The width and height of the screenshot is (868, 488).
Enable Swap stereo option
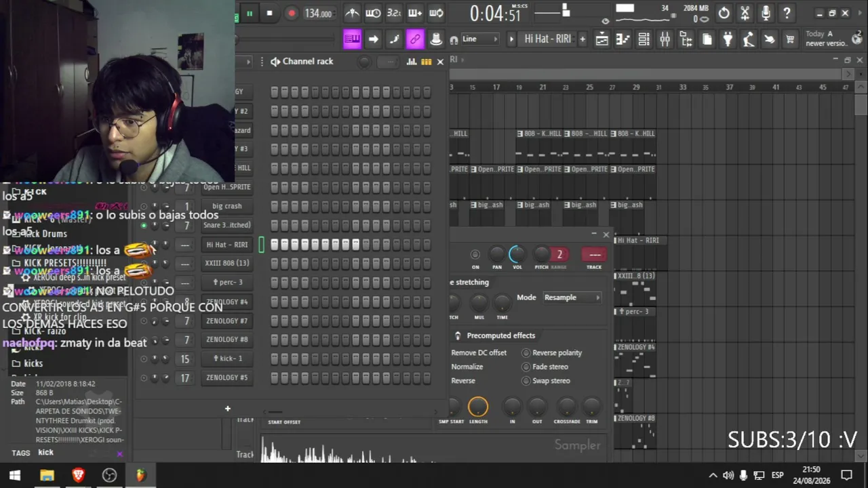526,381
